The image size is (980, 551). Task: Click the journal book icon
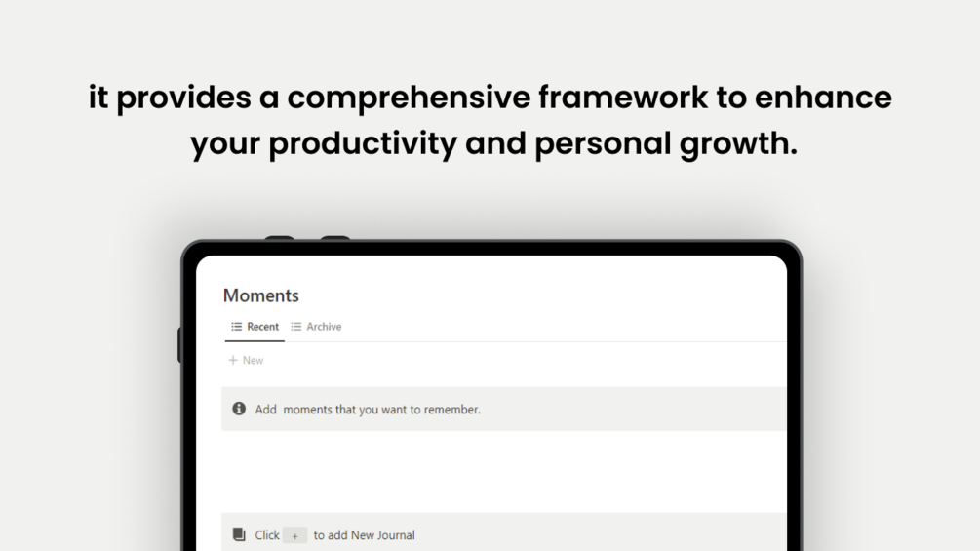coord(239,534)
